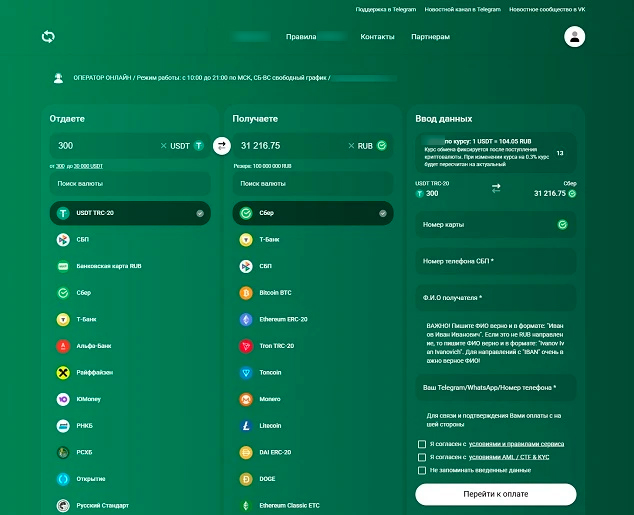The width and height of the screenshot is (634, 515).
Task: Open the AML / CTF & KYC conditions link
Action: 509,457
